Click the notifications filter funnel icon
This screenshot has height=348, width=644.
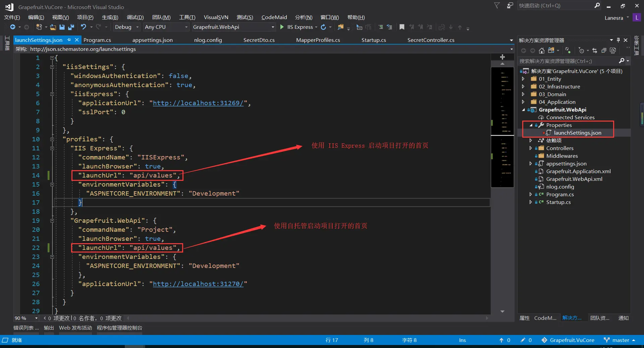click(x=497, y=6)
